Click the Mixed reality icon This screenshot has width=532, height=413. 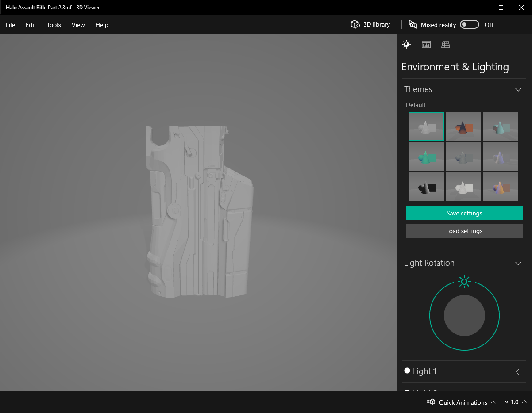413,24
